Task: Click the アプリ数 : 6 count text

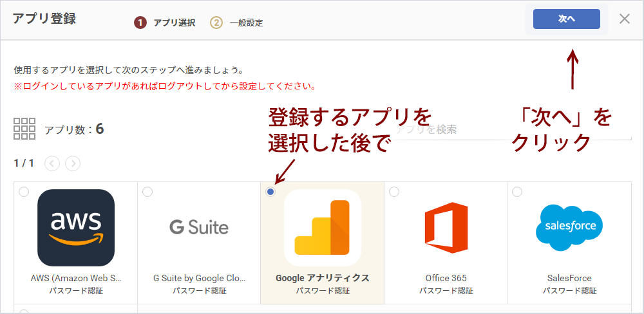Action: click(x=74, y=129)
